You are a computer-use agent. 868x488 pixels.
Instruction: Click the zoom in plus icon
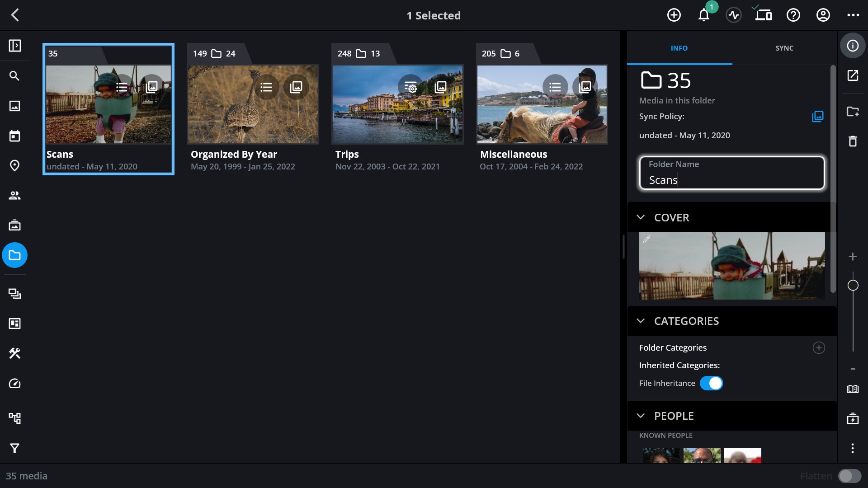coord(853,257)
